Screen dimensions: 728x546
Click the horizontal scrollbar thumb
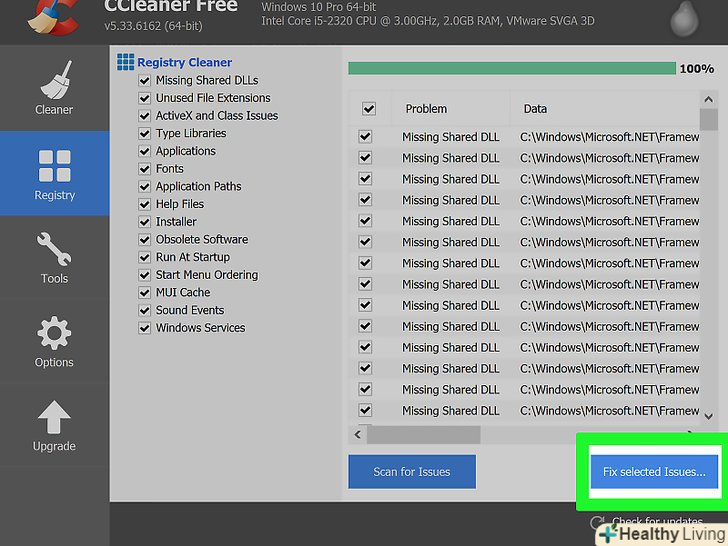click(423, 435)
